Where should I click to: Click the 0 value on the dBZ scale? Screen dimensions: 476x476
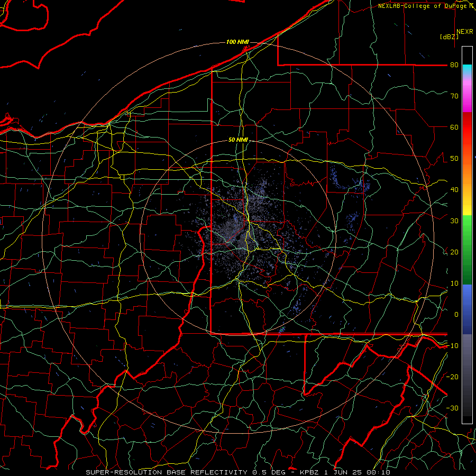pyautogui.click(x=456, y=315)
